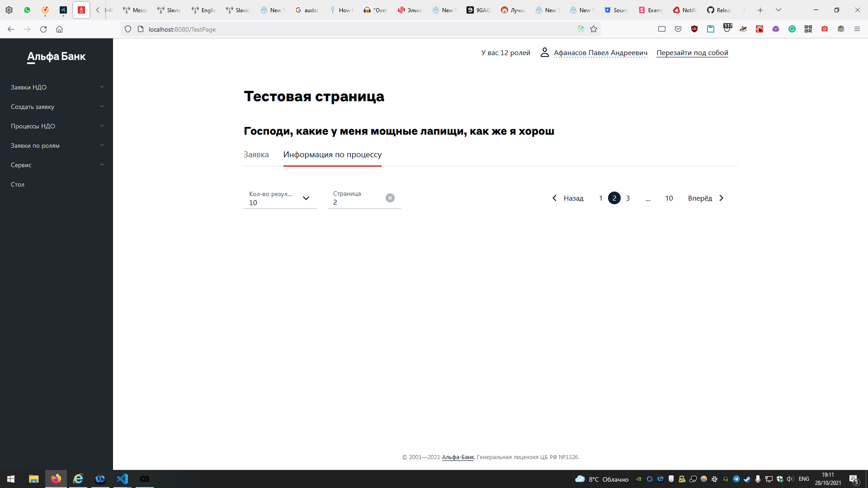Save page to Pocket

point(678,29)
